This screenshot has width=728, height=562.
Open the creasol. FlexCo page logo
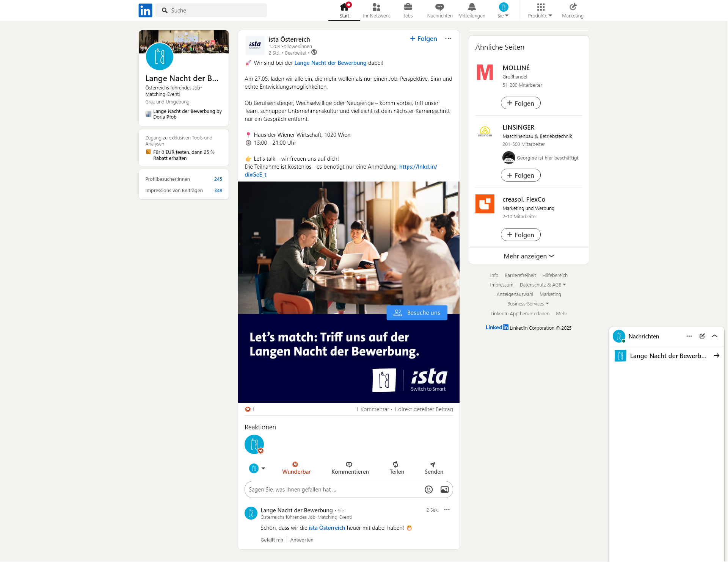pos(485,204)
